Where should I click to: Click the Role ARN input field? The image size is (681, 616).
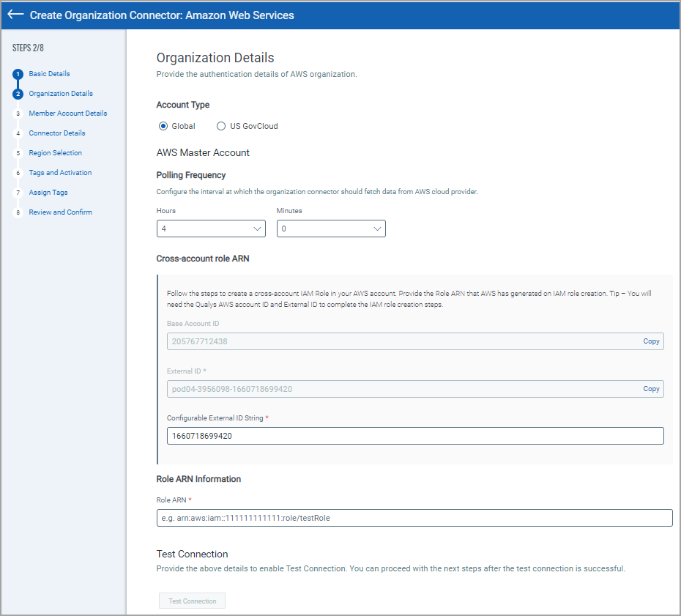[x=414, y=518]
